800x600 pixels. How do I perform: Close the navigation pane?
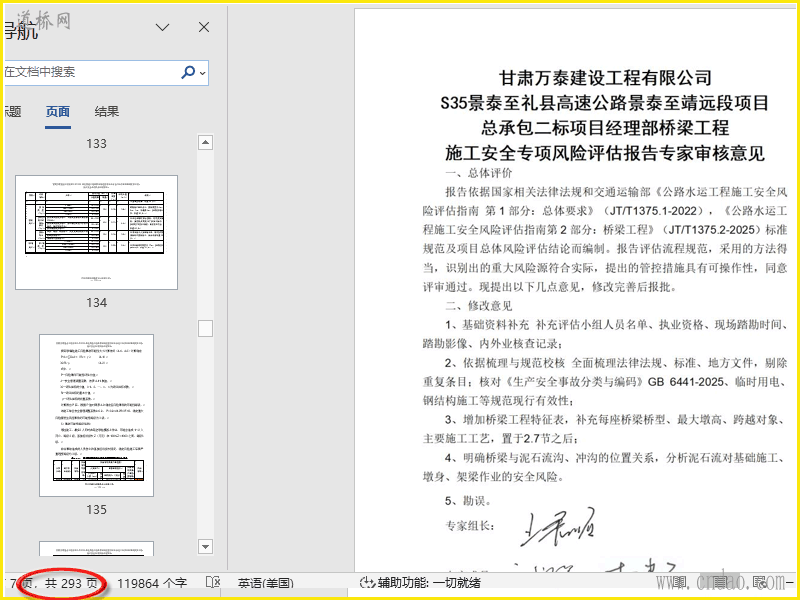coord(204,27)
